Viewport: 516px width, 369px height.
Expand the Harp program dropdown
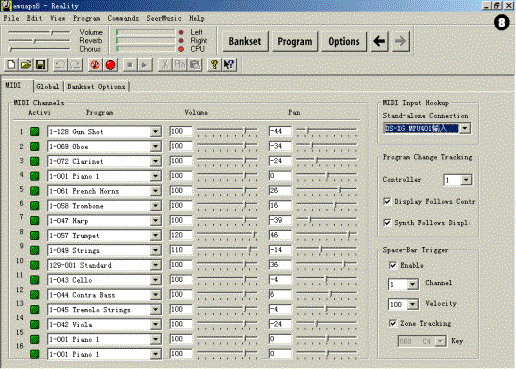point(155,221)
